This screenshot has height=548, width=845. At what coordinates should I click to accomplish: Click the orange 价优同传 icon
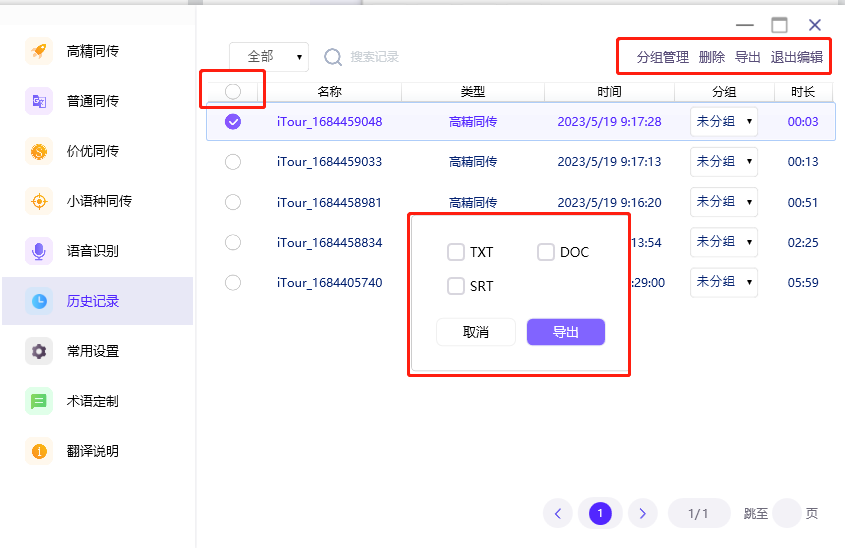39,151
